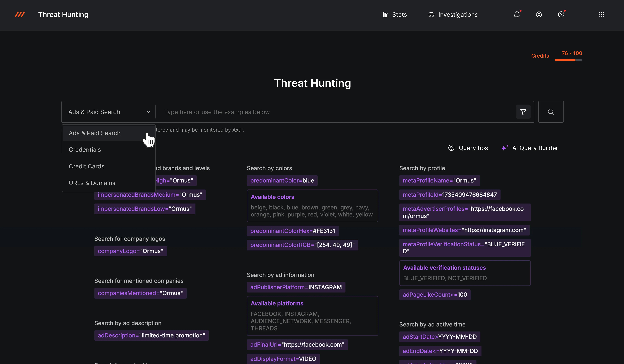624x364 pixels.
Task: Select URLs & Domains option
Action: tap(92, 183)
